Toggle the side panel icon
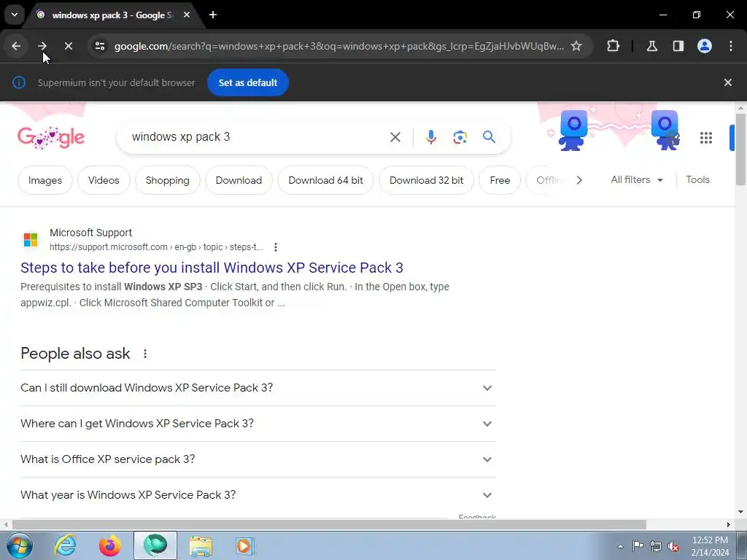Screen dimensions: 747x560 pos(678,46)
